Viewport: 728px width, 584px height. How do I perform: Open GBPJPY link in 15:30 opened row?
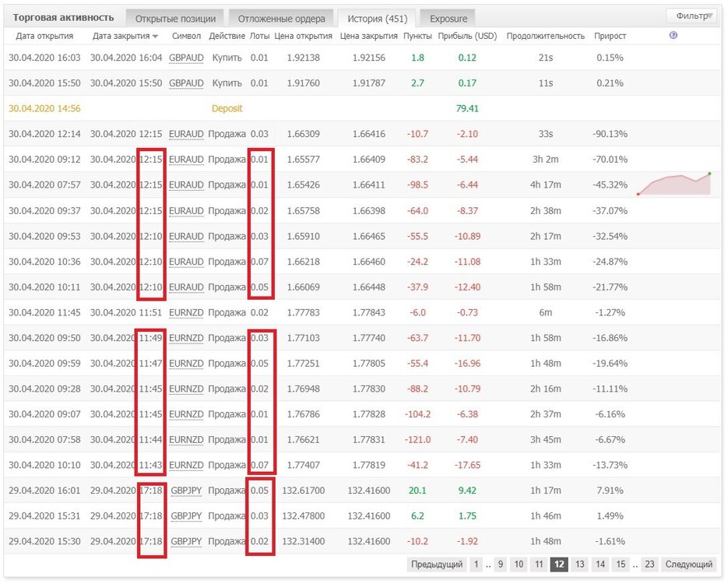click(186, 541)
